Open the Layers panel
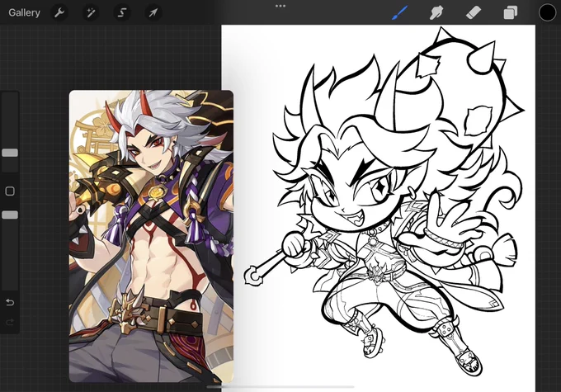Screen dimensions: 561x392 pyautogui.click(x=511, y=13)
